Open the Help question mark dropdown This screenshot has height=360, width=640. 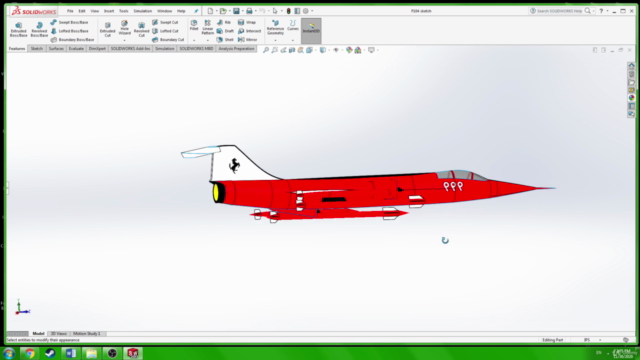[607, 11]
